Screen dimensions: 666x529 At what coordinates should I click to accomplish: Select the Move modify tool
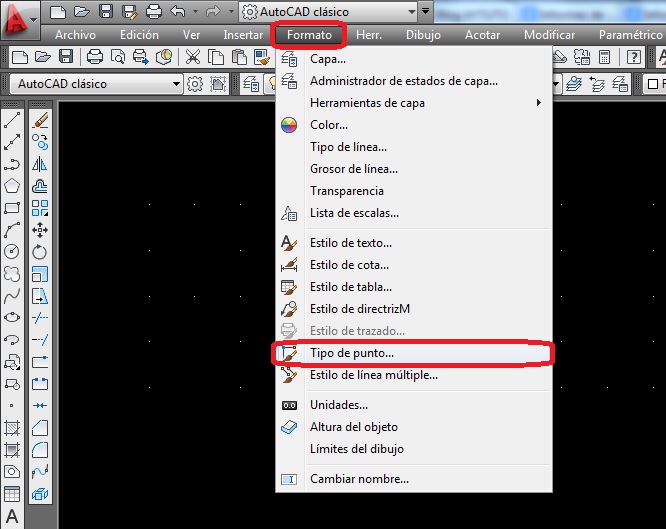[x=40, y=230]
